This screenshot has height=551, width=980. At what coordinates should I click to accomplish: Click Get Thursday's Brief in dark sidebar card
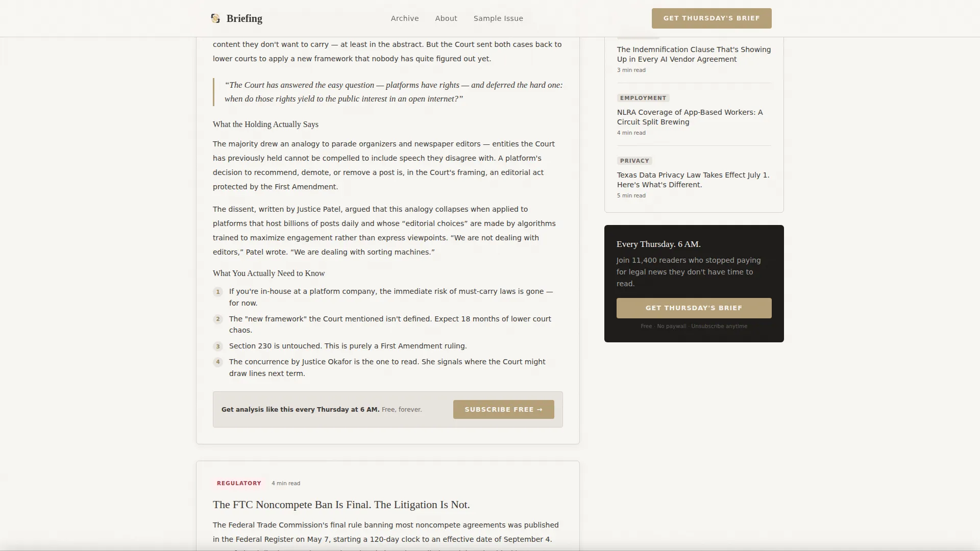694,308
